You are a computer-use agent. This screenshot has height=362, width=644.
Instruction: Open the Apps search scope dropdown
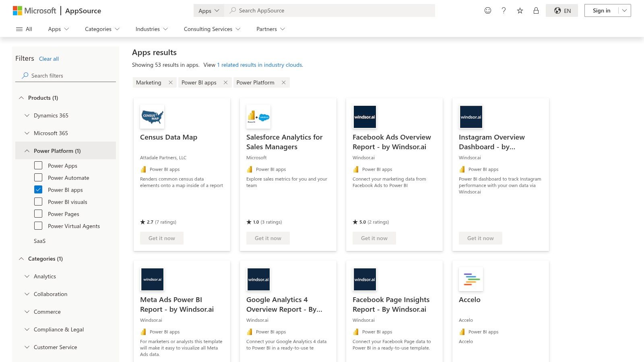[208, 10]
